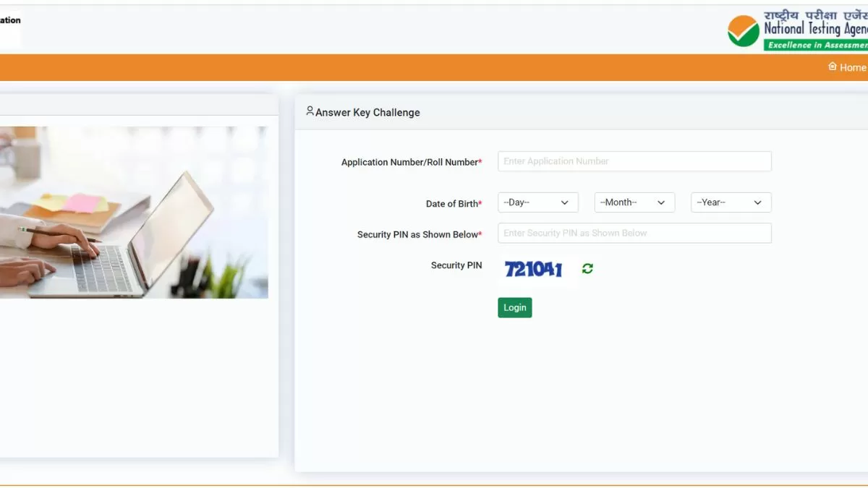868x488 pixels.
Task: Open the Year dropdown
Action: point(731,202)
